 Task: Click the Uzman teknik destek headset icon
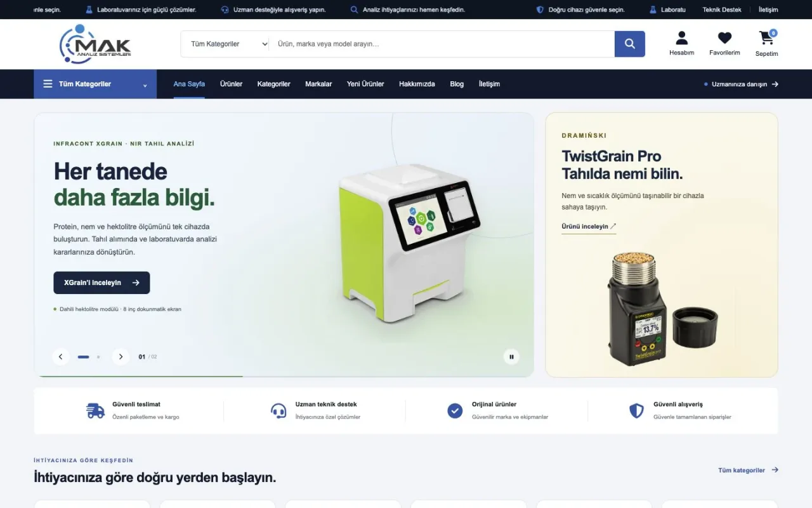coord(278,411)
